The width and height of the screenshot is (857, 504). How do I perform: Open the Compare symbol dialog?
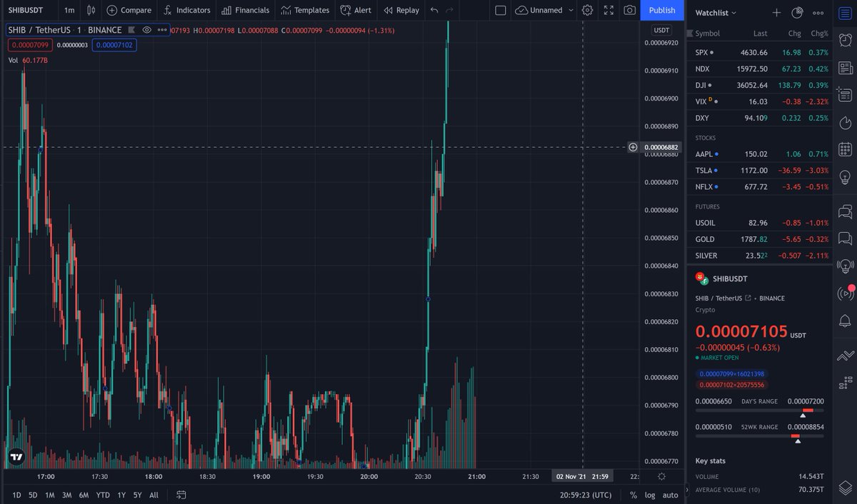129,10
